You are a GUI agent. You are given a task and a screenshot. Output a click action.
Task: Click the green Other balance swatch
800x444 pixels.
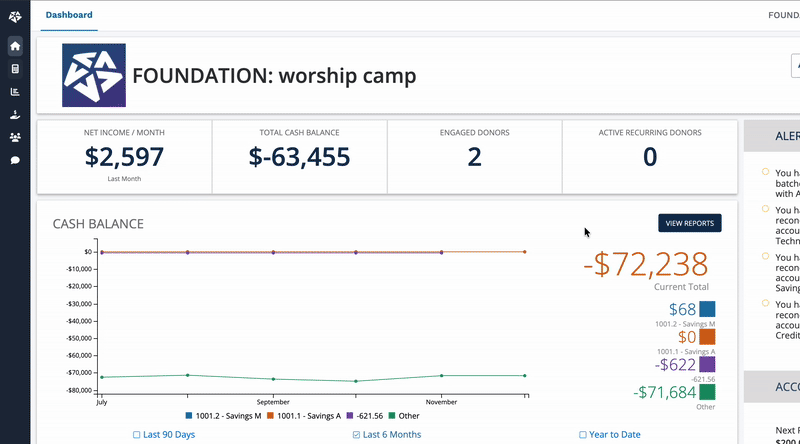[707, 393]
